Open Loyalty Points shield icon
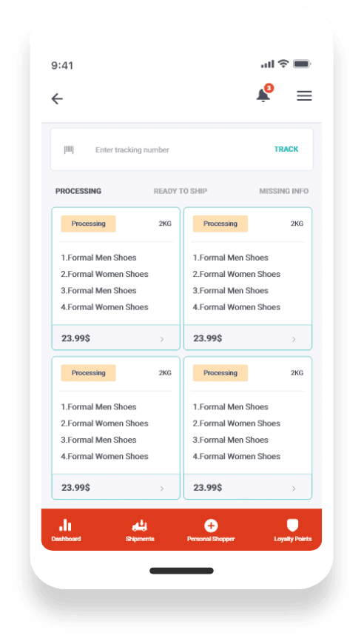Image resolution: width=364 pixels, height=644 pixels. (x=292, y=525)
